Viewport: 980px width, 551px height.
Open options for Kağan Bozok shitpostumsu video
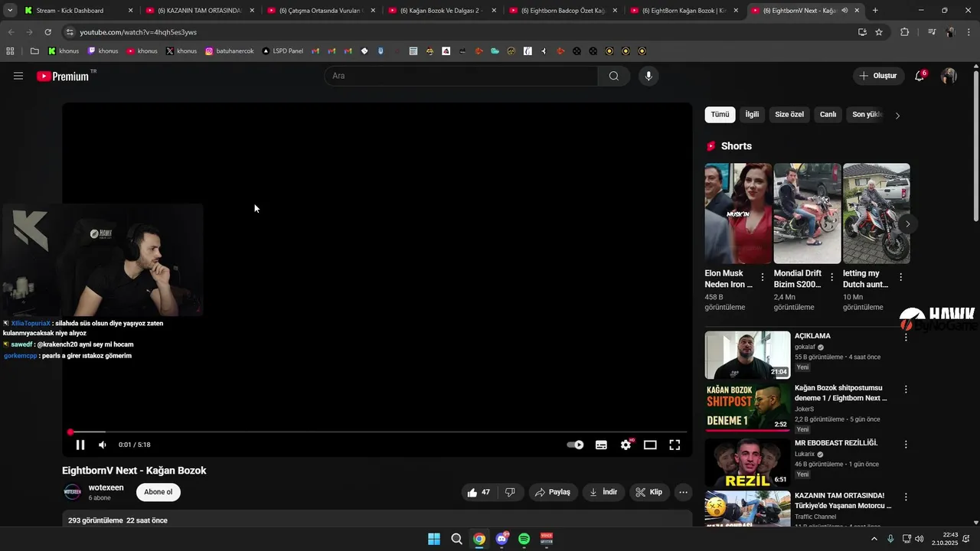pos(906,390)
